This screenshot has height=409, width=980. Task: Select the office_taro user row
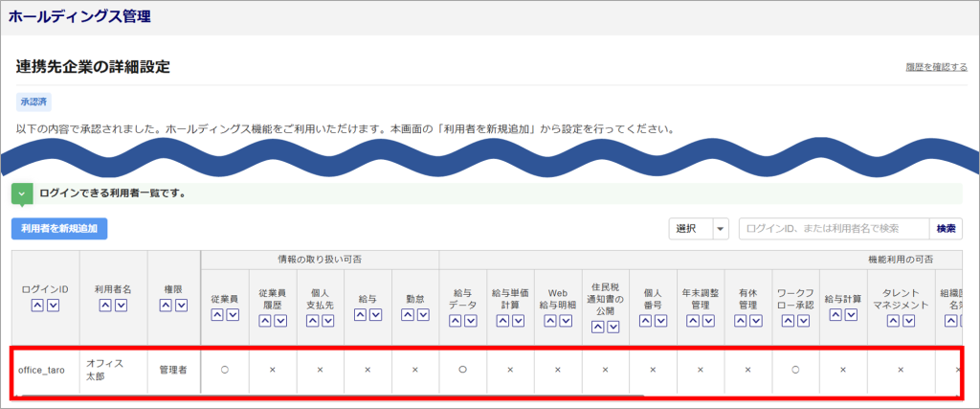coord(487,372)
